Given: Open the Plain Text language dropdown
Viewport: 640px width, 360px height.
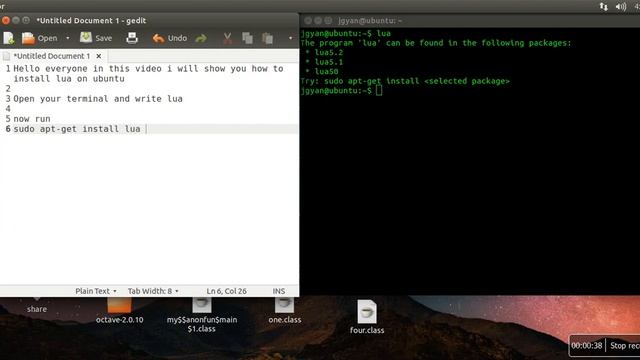Looking at the screenshot, I should pyautogui.click(x=96, y=291).
